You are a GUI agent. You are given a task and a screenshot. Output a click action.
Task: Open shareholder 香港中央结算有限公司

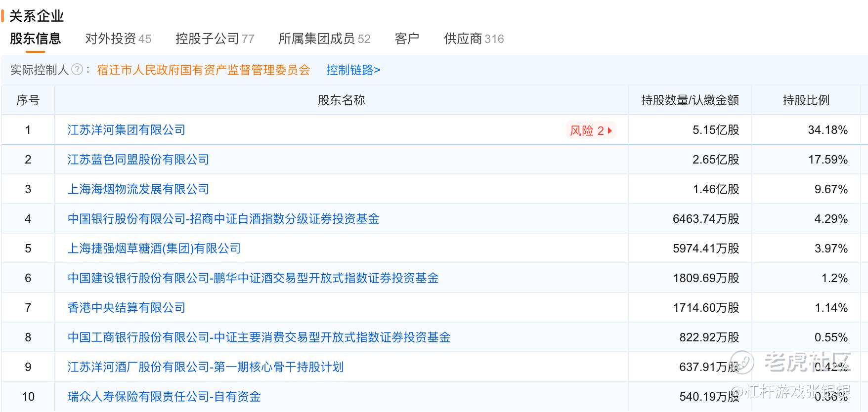coord(127,308)
